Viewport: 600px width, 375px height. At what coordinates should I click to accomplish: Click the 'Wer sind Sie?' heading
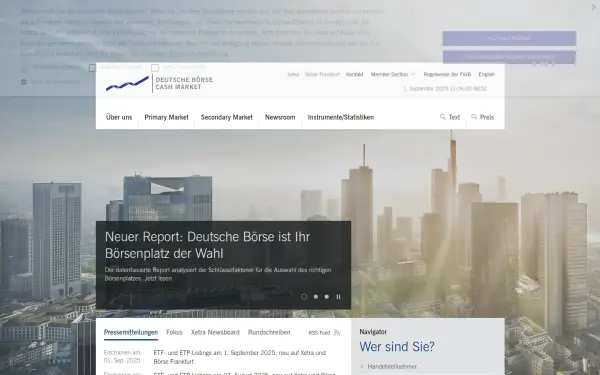click(x=397, y=347)
